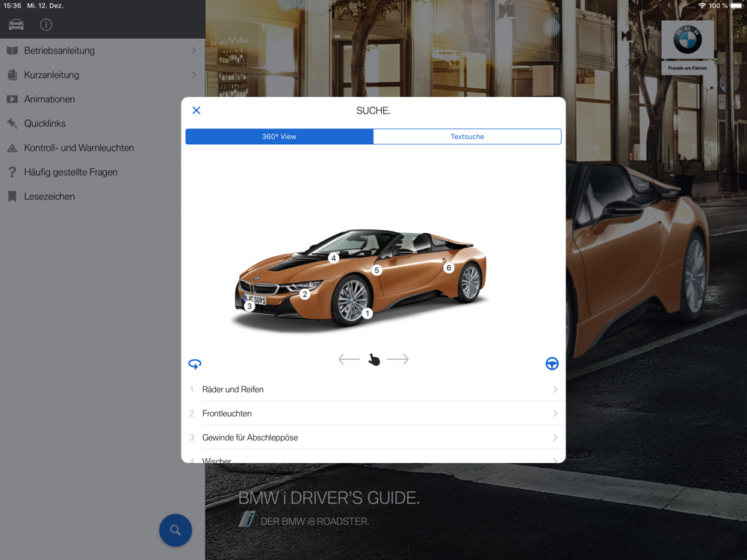747x560 pixels.
Task: Open the Gewinde für Abschleppöse chevron
Action: [555, 437]
